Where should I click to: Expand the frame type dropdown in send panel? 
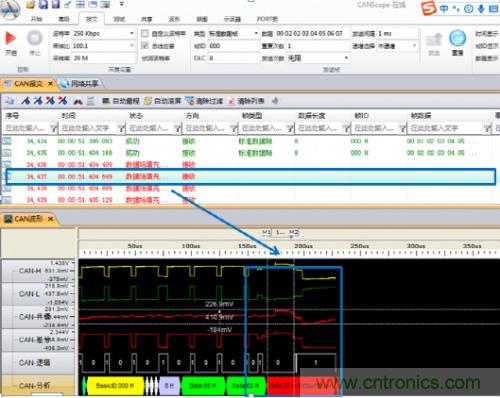256,33
